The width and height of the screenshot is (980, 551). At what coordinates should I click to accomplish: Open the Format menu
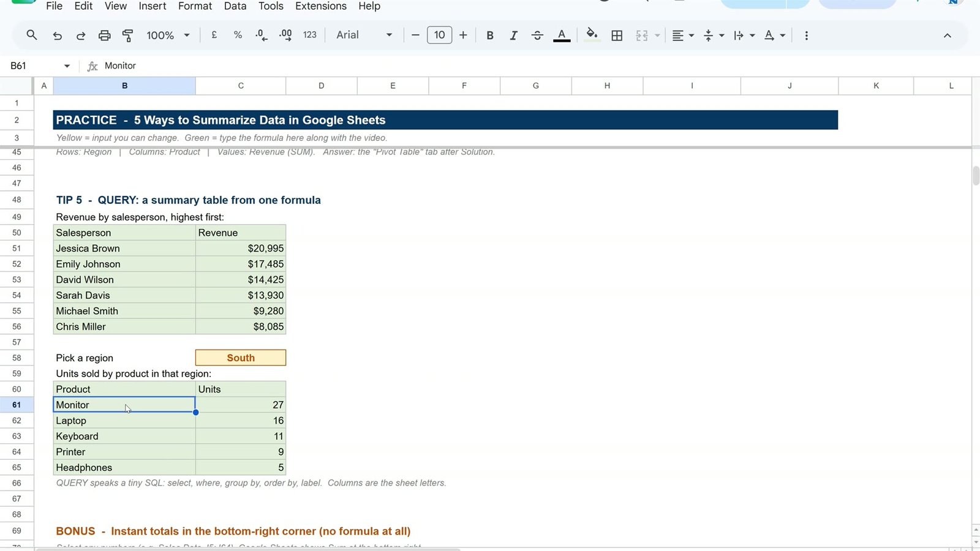(x=195, y=6)
